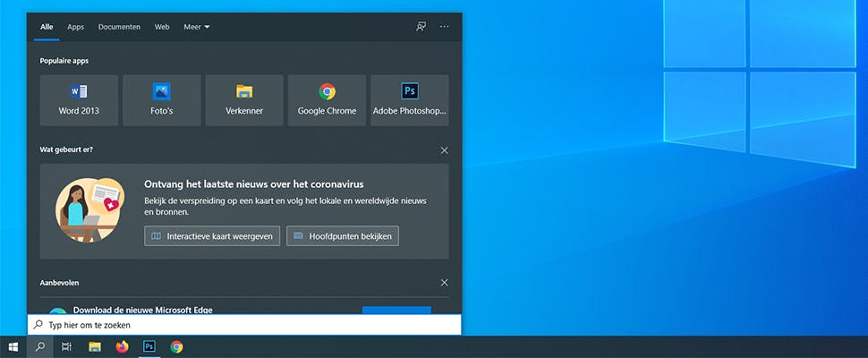Click Interactieve kaart weergeven button
Image resolution: width=868 pixels, height=358 pixels.
[212, 235]
